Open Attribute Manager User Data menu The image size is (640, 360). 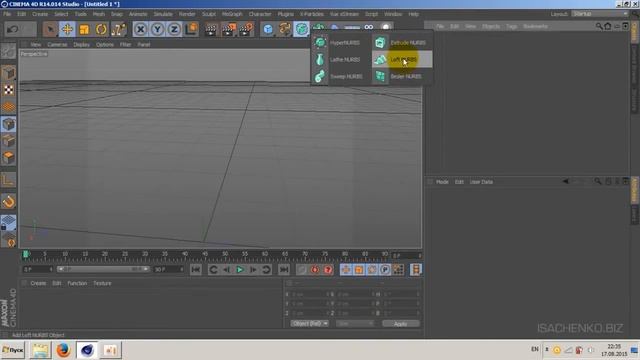pyautogui.click(x=481, y=182)
